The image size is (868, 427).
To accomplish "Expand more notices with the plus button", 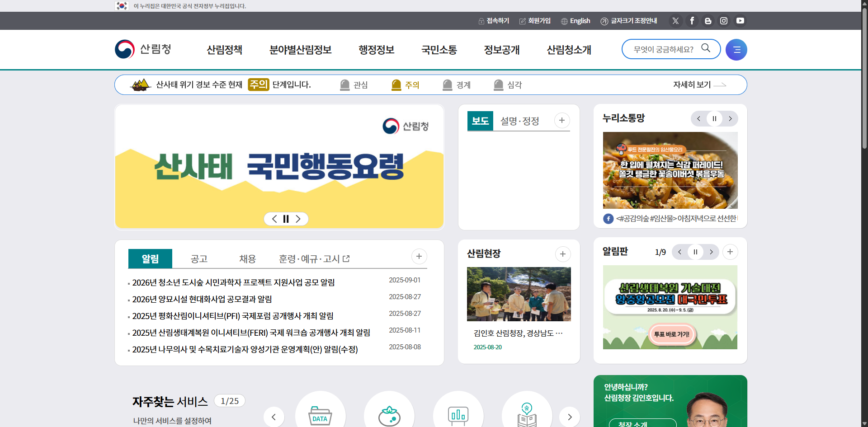I will tap(419, 256).
